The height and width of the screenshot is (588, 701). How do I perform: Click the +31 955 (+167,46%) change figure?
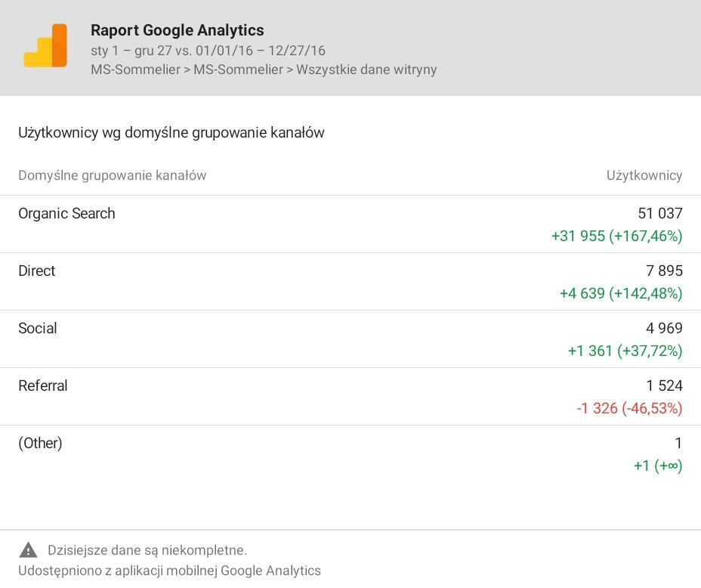[x=616, y=237]
